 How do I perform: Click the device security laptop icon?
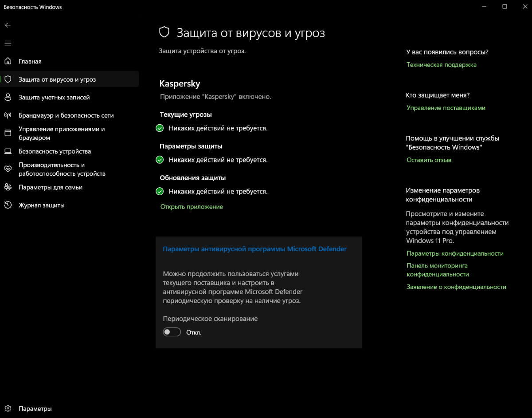pyautogui.click(x=8, y=151)
